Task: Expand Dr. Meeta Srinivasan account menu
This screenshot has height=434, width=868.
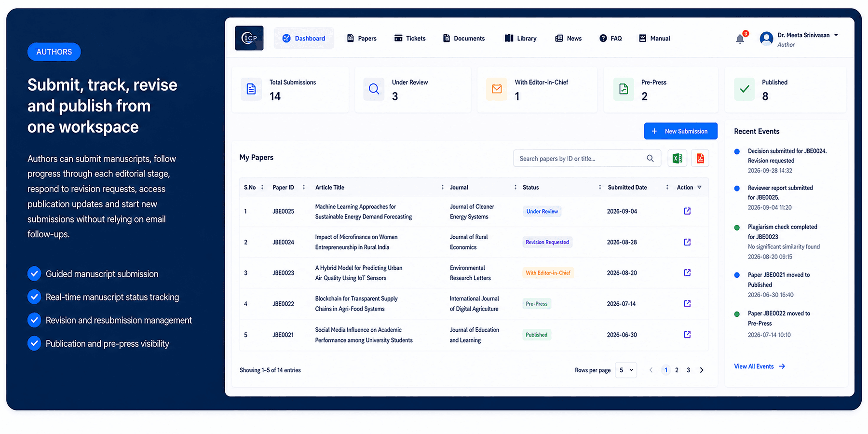Action: click(x=836, y=35)
